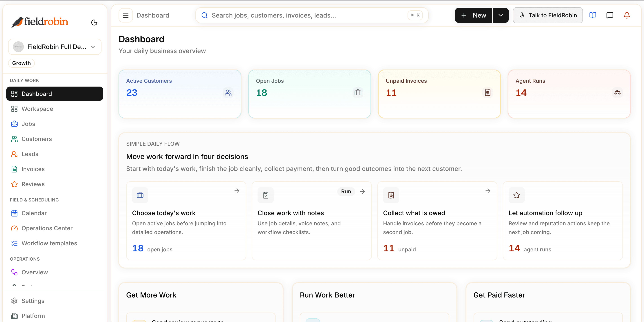This screenshot has height=322, width=644.
Task: Click clipboard icon on Close work with notes
Action: pos(265,195)
